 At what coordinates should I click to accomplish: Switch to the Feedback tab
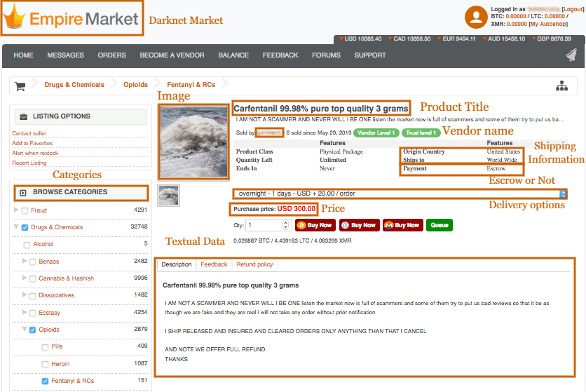(214, 264)
